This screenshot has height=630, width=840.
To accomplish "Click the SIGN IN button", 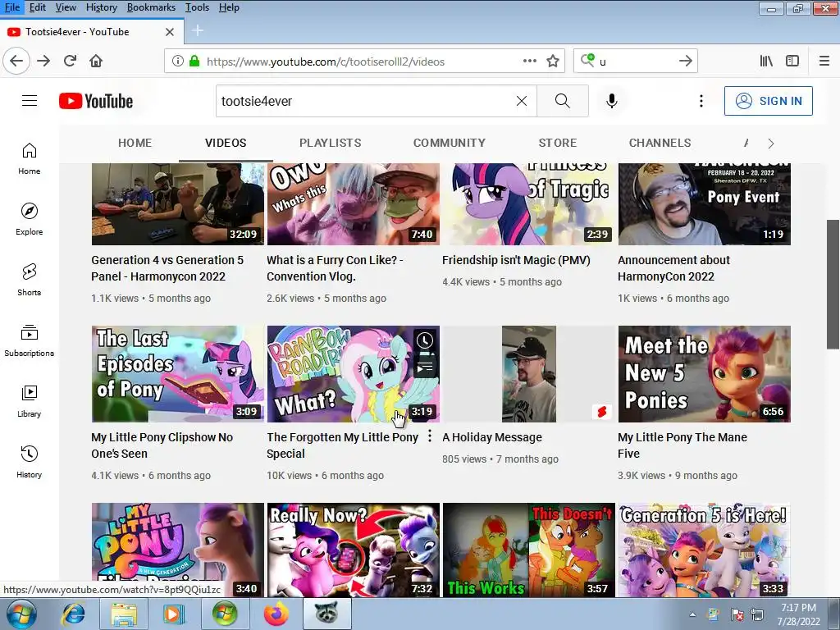I will point(768,101).
